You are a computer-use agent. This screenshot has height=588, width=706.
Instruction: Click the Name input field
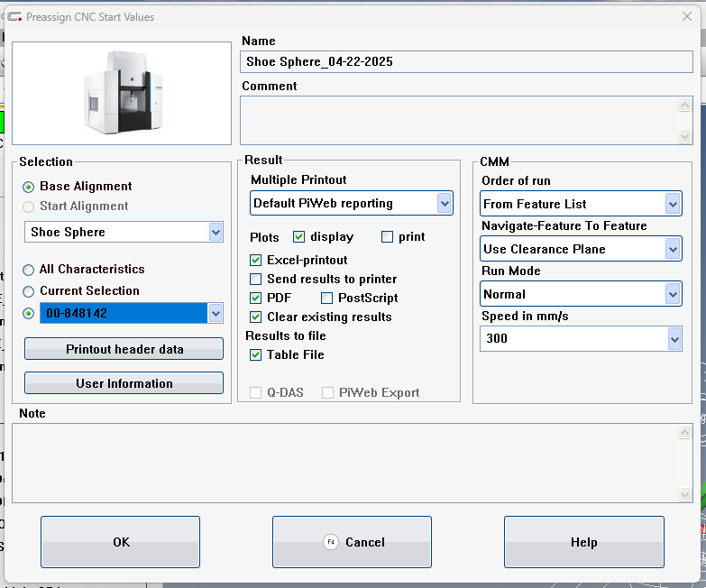pyautogui.click(x=466, y=61)
